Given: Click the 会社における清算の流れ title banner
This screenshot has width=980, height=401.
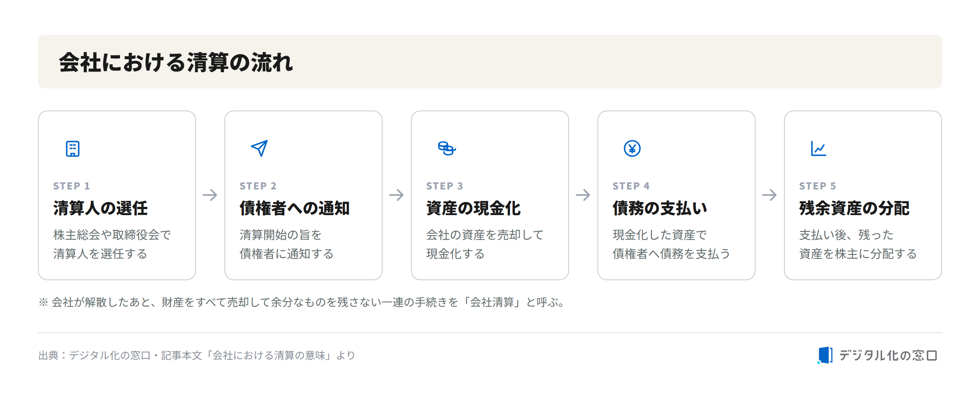Looking at the screenshot, I should [490, 62].
